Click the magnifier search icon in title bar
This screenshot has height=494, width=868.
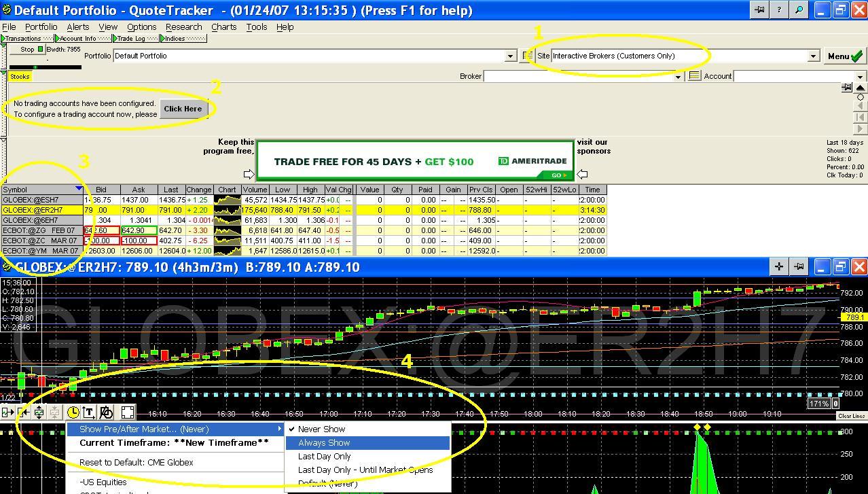point(799,10)
